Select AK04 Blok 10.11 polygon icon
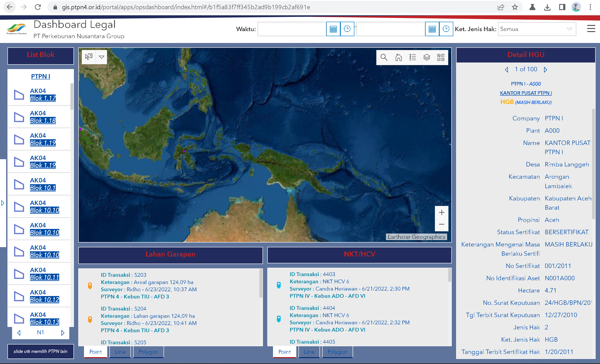The image size is (600, 364). coord(19,274)
